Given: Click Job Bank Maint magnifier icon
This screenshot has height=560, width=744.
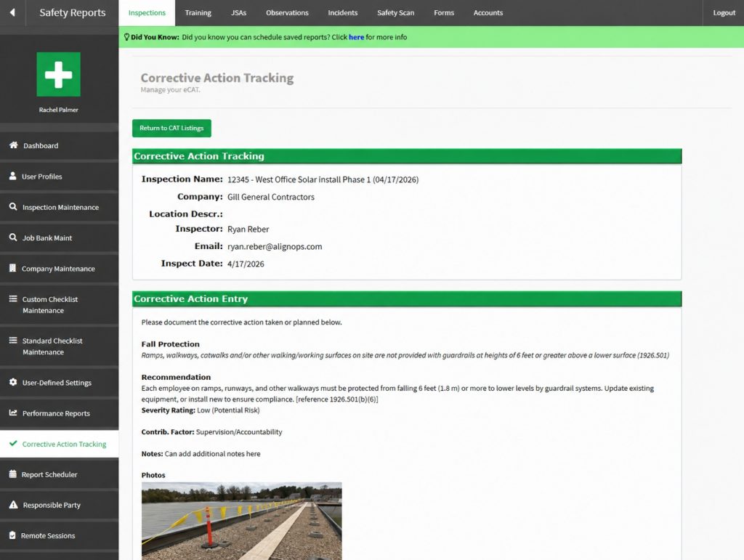Looking at the screenshot, I should coord(13,238).
